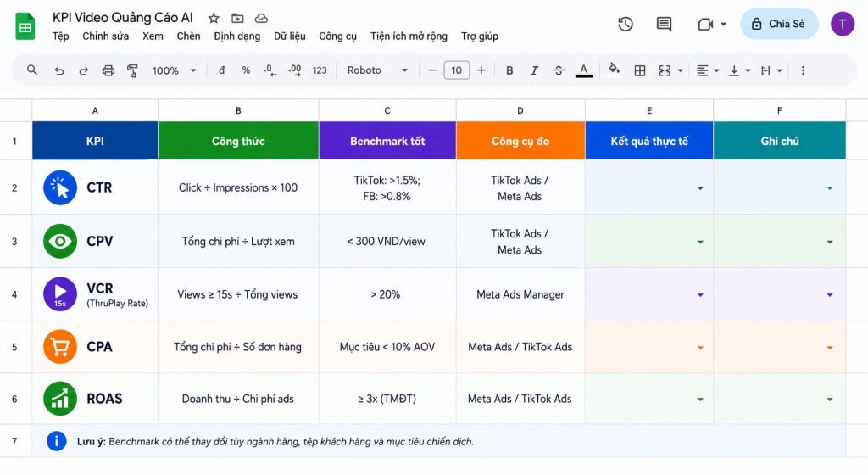Open version history clock icon
868x475 pixels.
coord(626,24)
